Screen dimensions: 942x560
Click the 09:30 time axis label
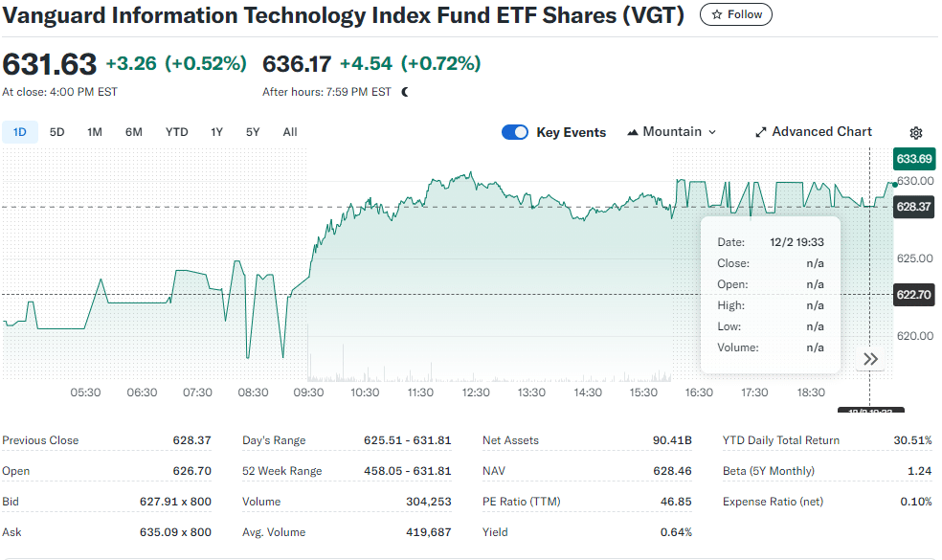(308, 392)
